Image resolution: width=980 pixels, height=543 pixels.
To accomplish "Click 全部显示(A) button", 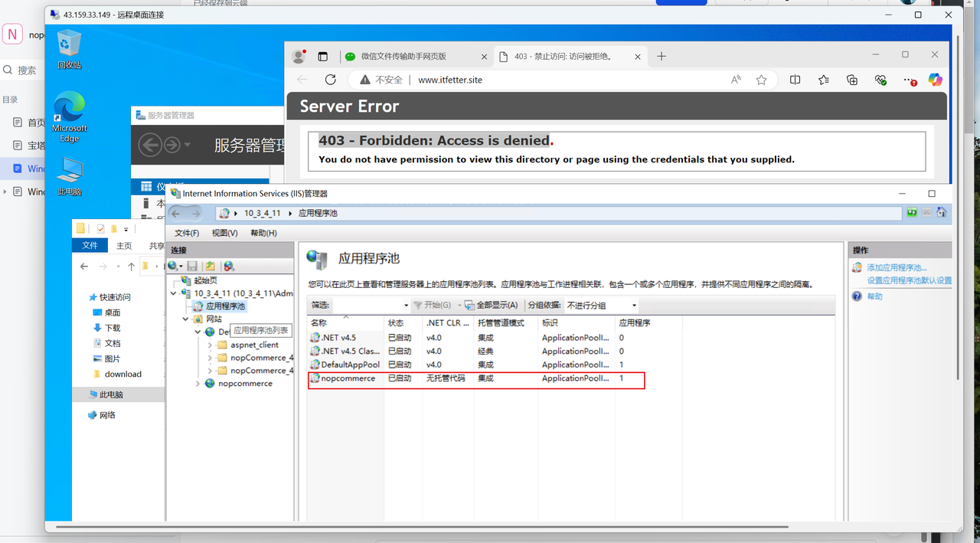I will point(491,305).
